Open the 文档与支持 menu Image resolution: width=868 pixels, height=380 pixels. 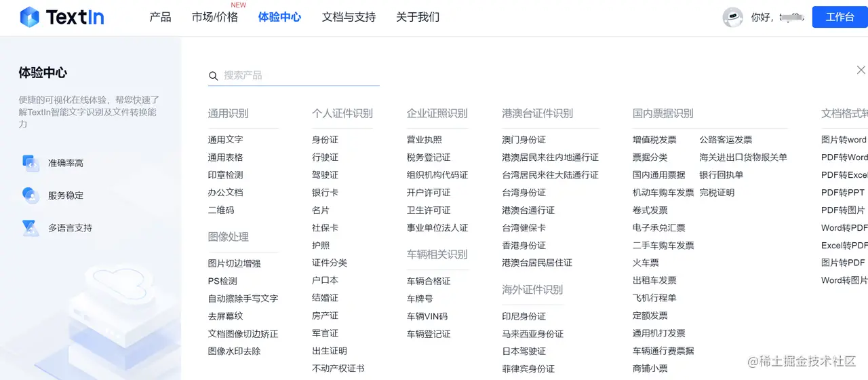coord(349,17)
